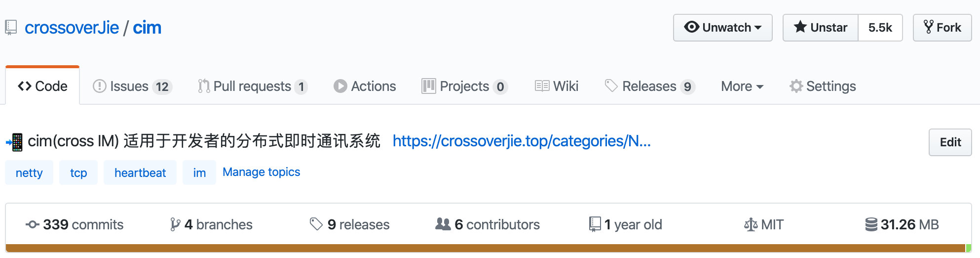Click the contributors people icon
This screenshot has width=980, height=258.
click(x=443, y=224)
